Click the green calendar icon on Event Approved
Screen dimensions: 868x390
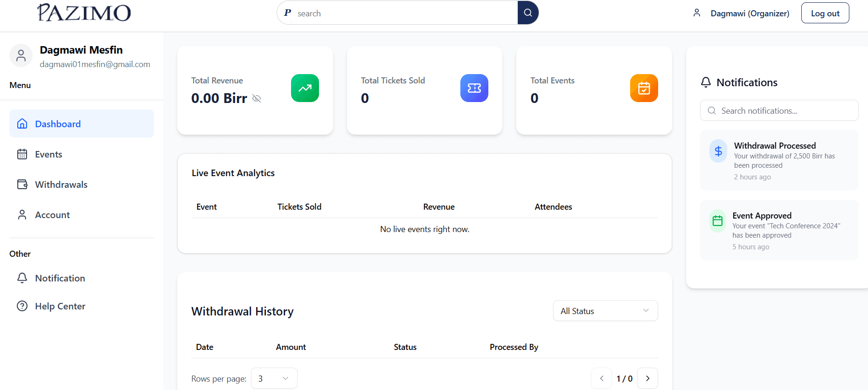coord(717,221)
